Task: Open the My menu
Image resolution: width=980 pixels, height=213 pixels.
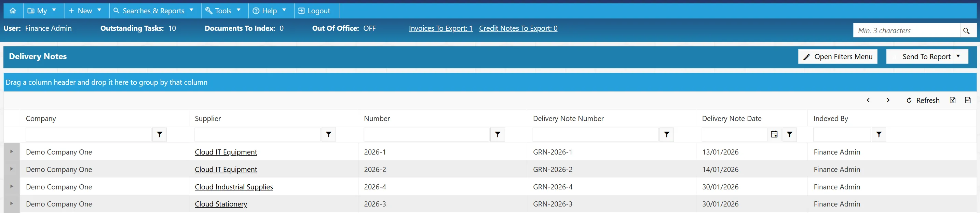Action: point(42,11)
